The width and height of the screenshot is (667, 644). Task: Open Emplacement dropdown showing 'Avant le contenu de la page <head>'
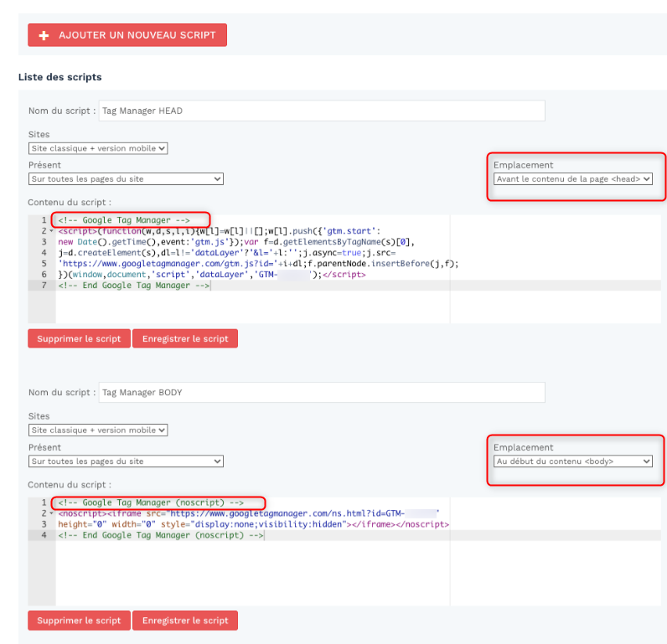[572, 179]
